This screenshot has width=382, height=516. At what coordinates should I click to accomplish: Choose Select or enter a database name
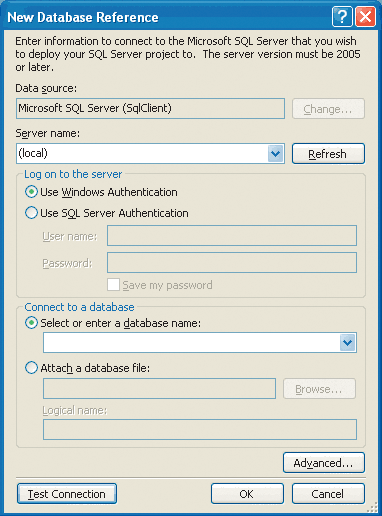click(x=31, y=323)
